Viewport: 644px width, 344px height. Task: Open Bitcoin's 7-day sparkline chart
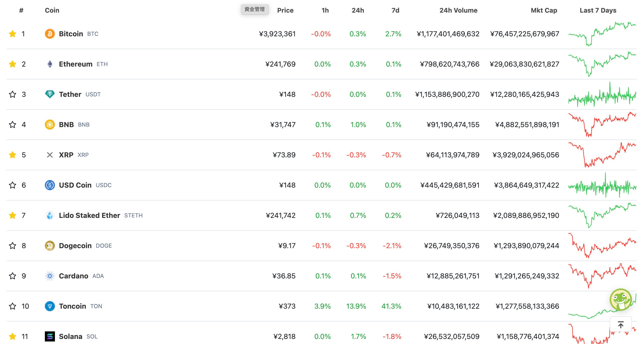click(x=602, y=34)
